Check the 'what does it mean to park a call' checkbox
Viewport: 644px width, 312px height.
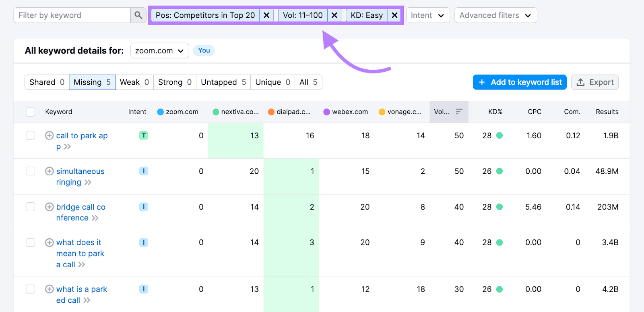[31, 242]
